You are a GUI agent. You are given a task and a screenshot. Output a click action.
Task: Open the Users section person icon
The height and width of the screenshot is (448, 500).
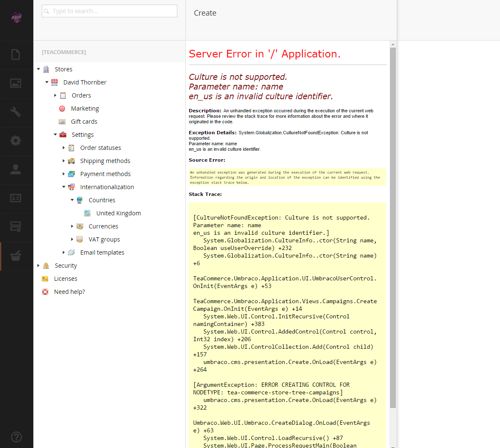[x=16, y=169]
